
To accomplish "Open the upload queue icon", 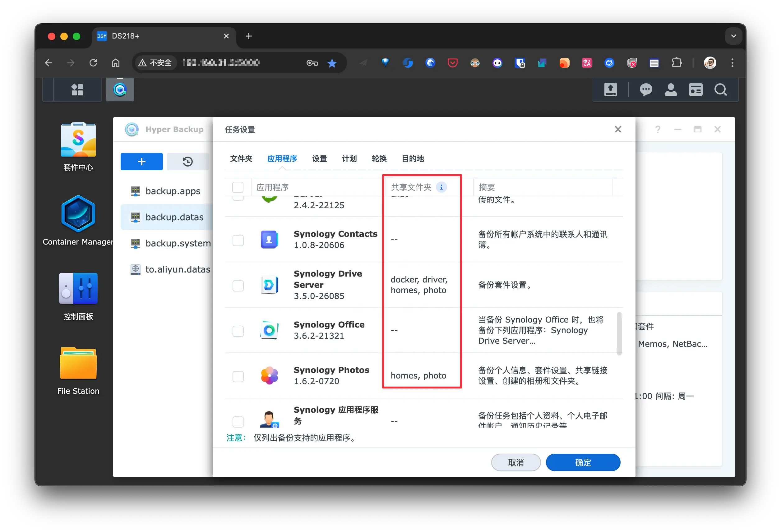I will click(610, 90).
